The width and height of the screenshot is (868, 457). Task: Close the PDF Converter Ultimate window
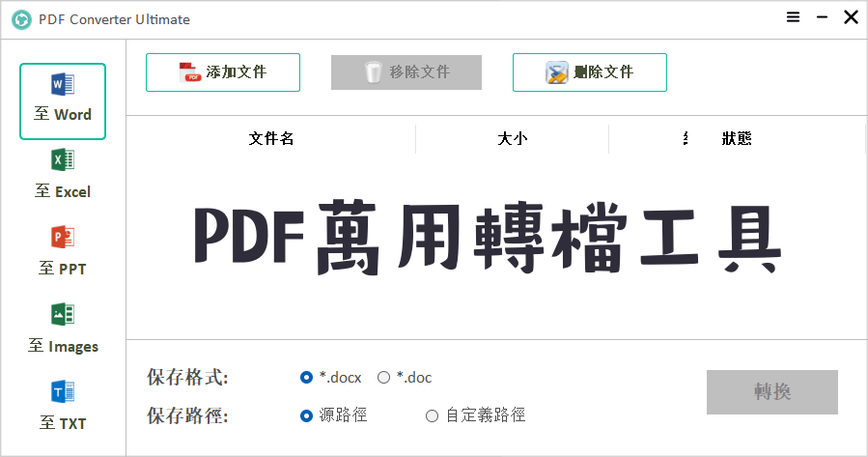pos(851,17)
